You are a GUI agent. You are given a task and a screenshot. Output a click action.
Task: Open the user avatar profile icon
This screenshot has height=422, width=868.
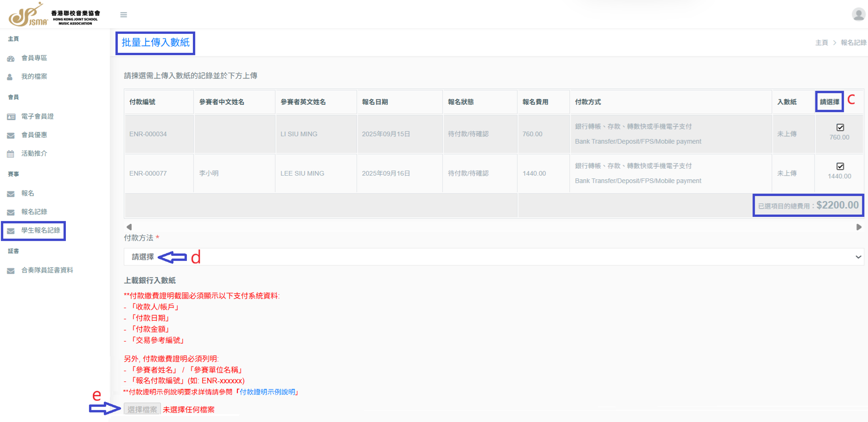point(858,15)
